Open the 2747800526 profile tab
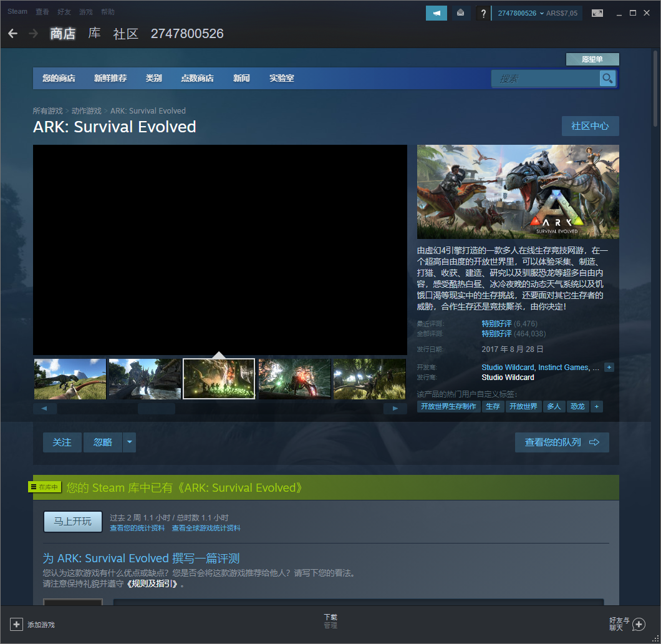The image size is (661, 644). pyautogui.click(x=187, y=34)
